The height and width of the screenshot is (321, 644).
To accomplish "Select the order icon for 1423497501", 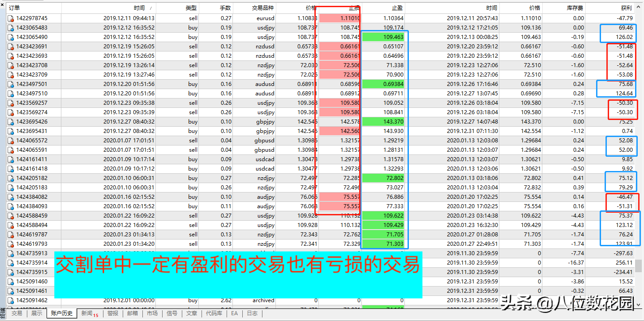I will point(11,84).
